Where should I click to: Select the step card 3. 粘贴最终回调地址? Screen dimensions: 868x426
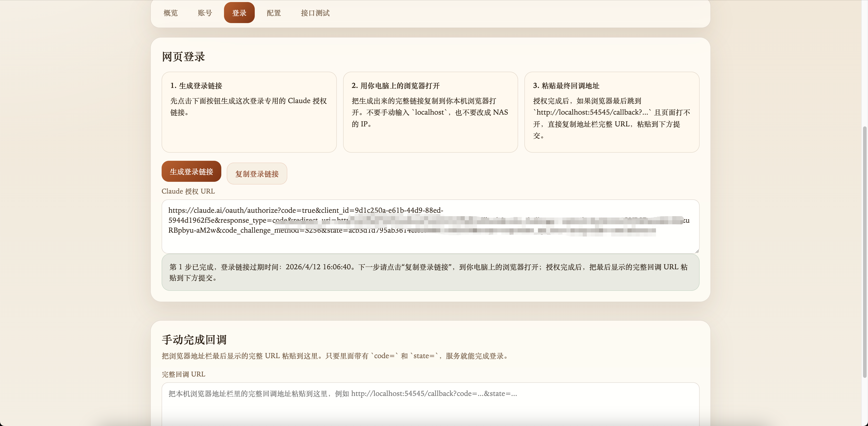click(612, 112)
